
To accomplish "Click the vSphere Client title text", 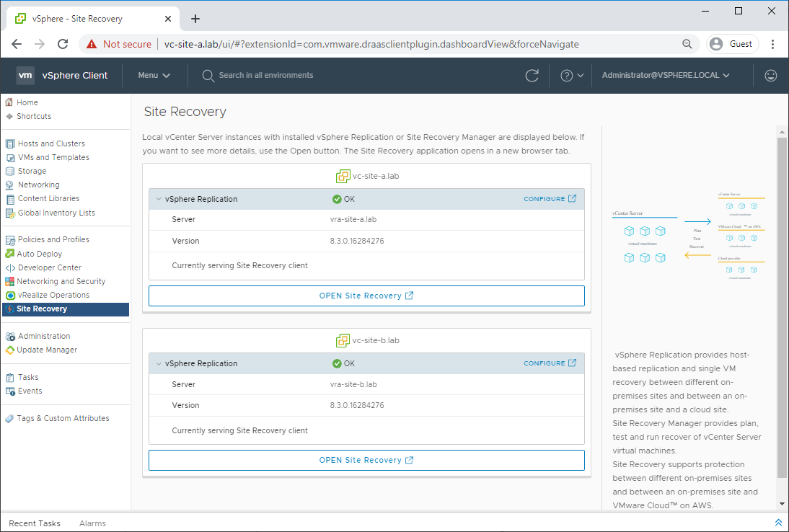I will click(75, 76).
